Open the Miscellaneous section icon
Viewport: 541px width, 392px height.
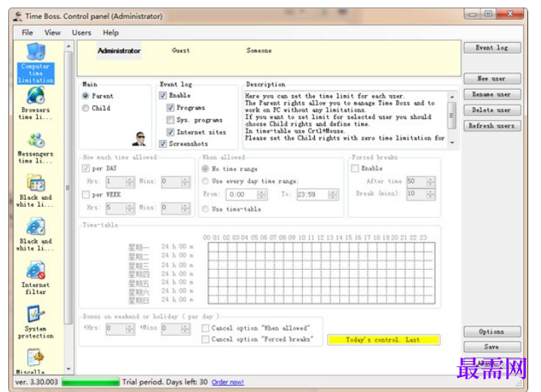pyautogui.click(x=36, y=360)
